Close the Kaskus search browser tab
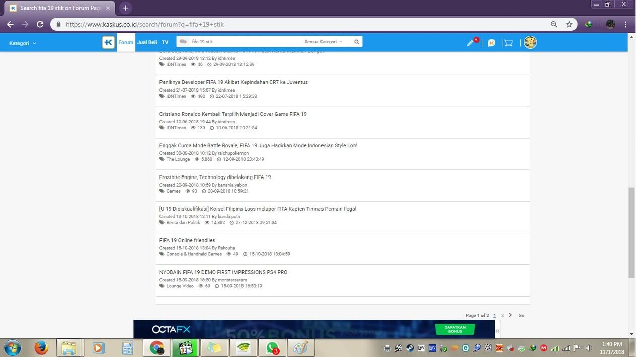 (x=108, y=8)
